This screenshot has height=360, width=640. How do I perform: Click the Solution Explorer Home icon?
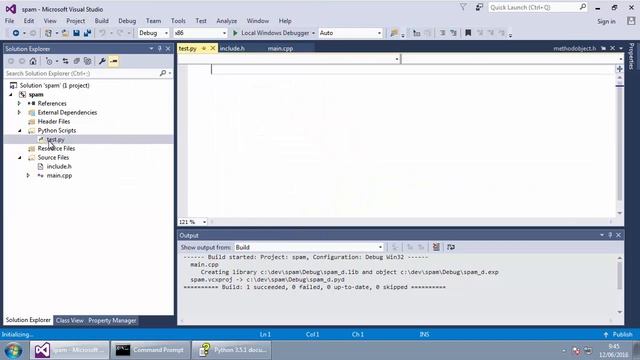coord(33,61)
